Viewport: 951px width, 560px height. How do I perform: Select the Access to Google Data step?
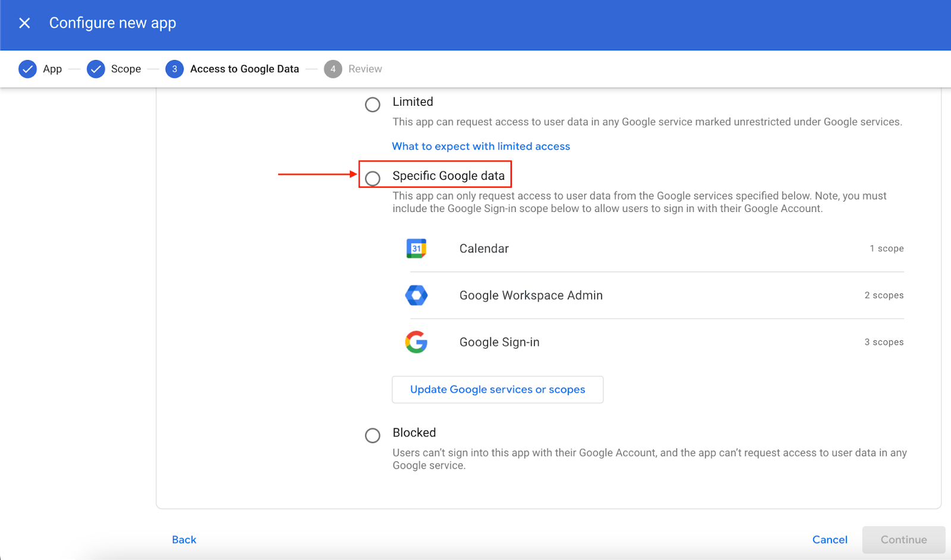(x=244, y=69)
